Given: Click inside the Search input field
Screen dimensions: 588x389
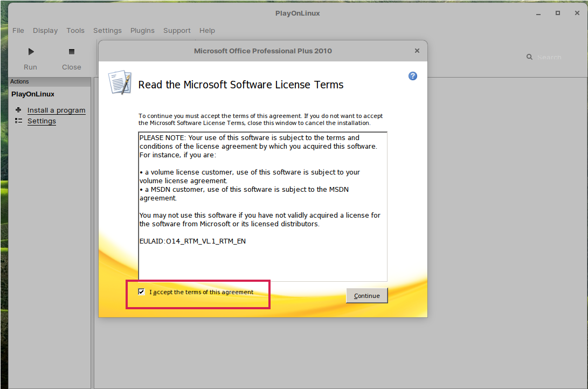Looking at the screenshot, I should 549,57.
